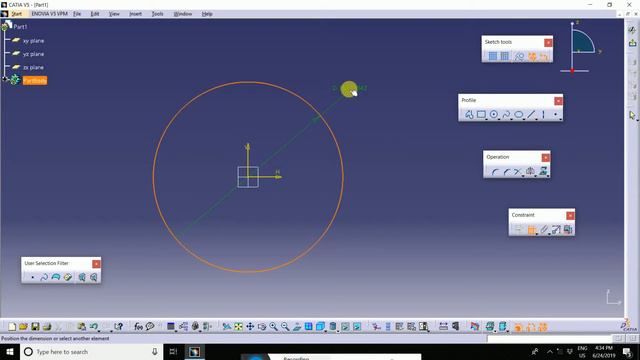
Task: Click the Formula f(x) icon
Action: (x=138, y=327)
